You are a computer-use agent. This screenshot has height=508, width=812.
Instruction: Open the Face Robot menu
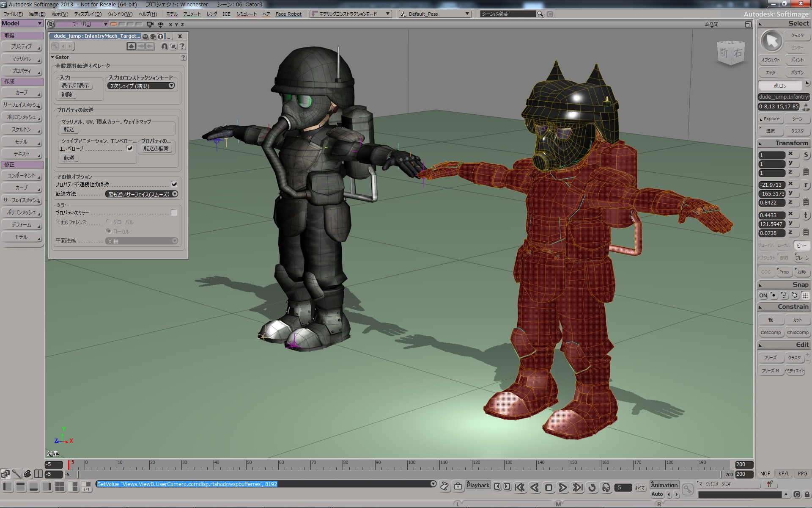pyautogui.click(x=288, y=14)
